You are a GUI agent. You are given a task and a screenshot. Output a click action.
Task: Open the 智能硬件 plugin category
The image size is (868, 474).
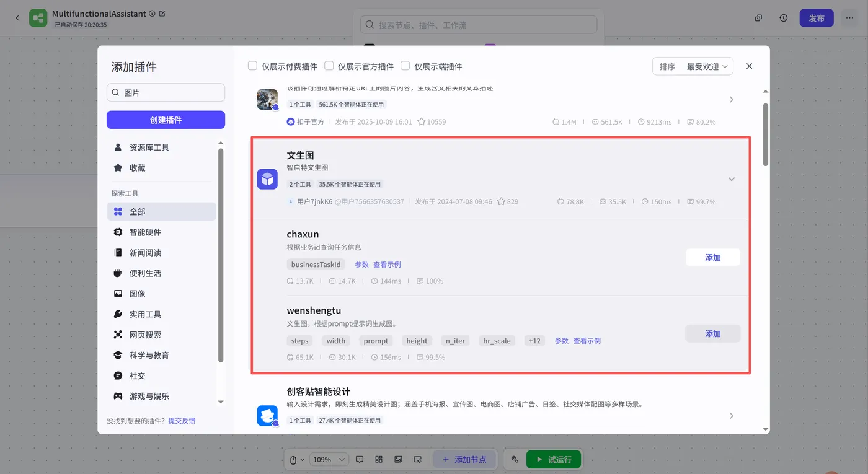pos(147,232)
